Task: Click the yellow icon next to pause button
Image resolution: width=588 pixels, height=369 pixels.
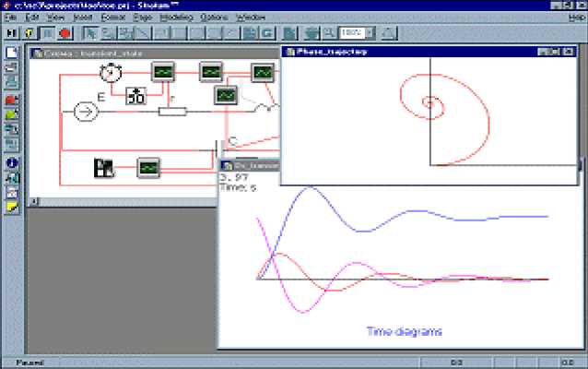Action: 29,33
